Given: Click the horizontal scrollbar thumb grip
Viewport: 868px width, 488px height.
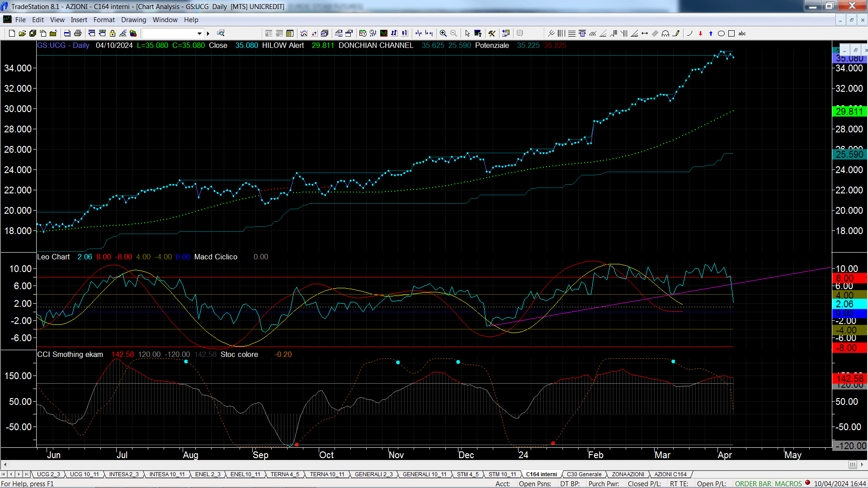Looking at the screenshot, I should pyautogui.click(x=852, y=465).
